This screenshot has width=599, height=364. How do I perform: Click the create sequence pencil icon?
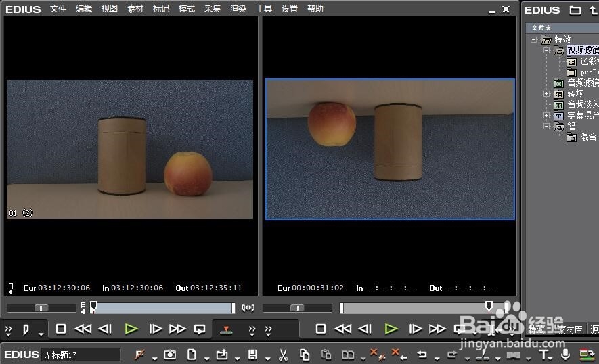pos(139,355)
